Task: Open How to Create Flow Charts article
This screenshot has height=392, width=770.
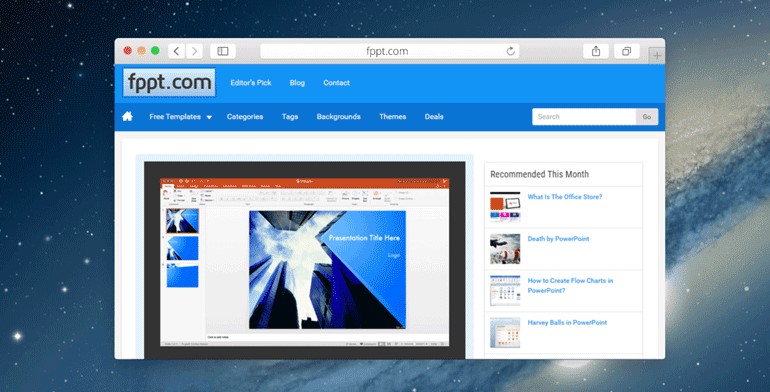Action: (x=570, y=285)
